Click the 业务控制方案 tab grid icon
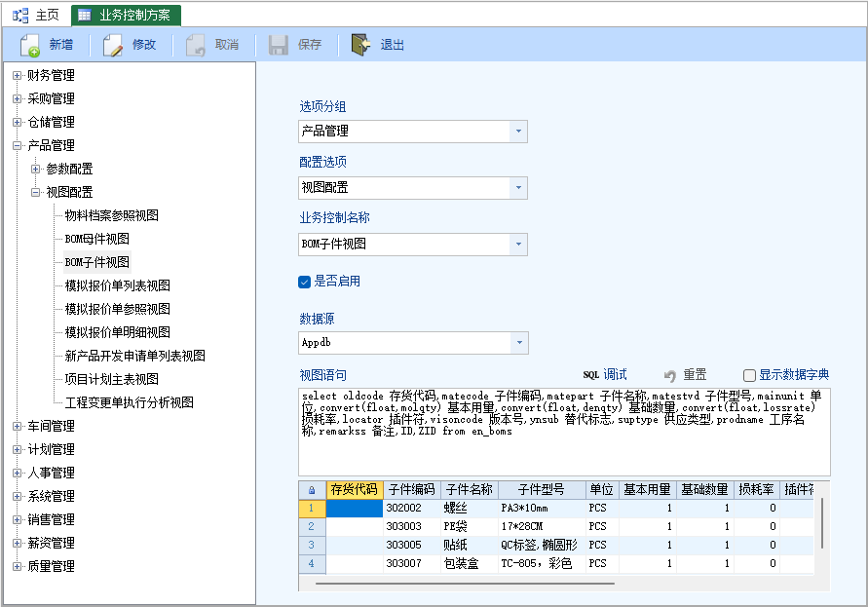Screen dimensions: 868x607 tap(85, 16)
